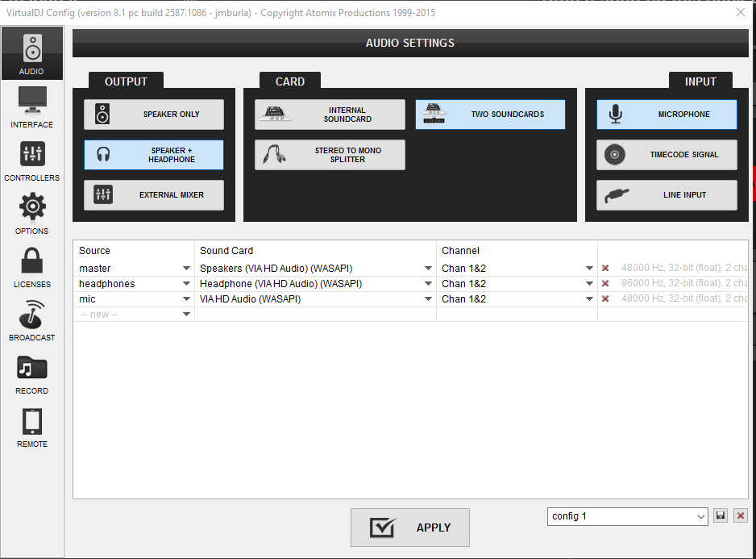This screenshot has height=559, width=756.
Task: Close the VirtualDJ Config window
Action: (741, 13)
